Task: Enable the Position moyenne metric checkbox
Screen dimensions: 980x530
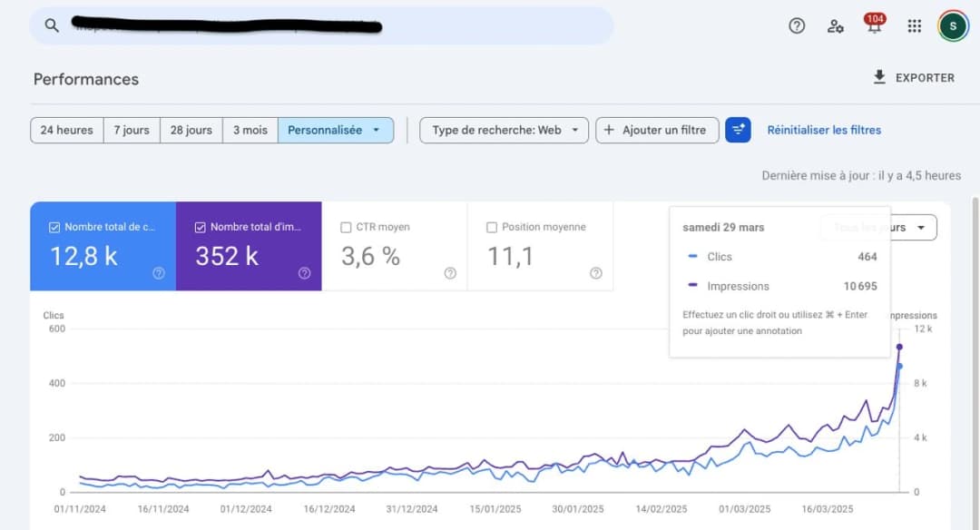Action: [491, 226]
